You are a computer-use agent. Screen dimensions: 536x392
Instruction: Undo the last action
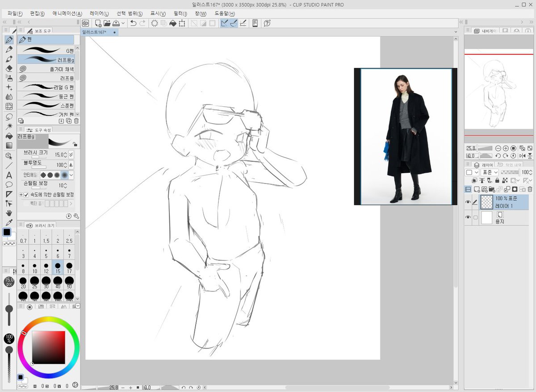click(133, 23)
